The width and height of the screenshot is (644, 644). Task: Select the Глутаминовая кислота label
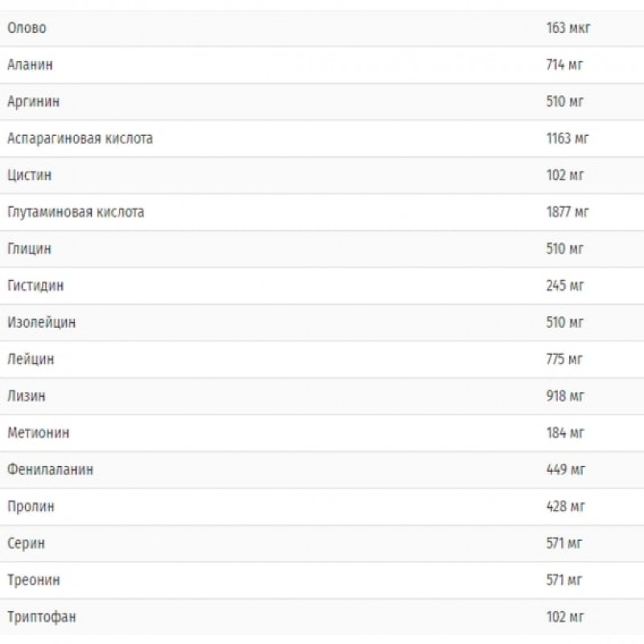(76, 213)
